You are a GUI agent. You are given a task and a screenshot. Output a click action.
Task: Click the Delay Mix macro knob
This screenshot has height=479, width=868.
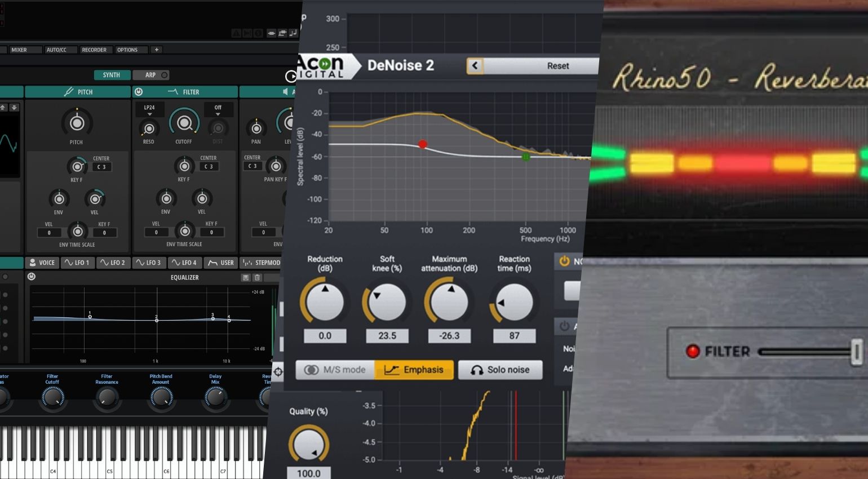[215, 398]
